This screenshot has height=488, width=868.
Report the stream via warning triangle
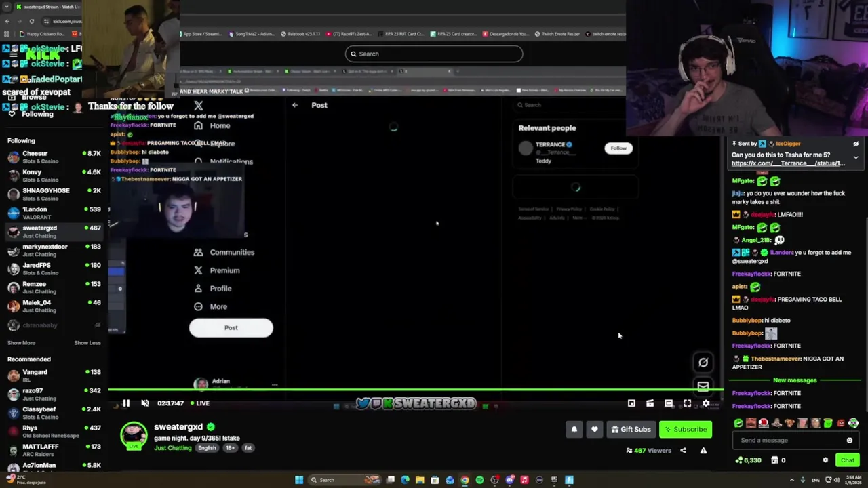click(703, 451)
